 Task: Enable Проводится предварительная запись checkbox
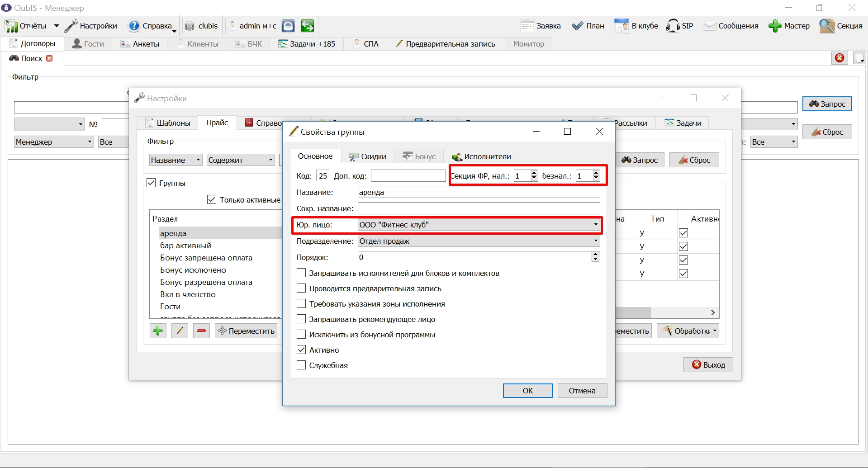(x=301, y=288)
